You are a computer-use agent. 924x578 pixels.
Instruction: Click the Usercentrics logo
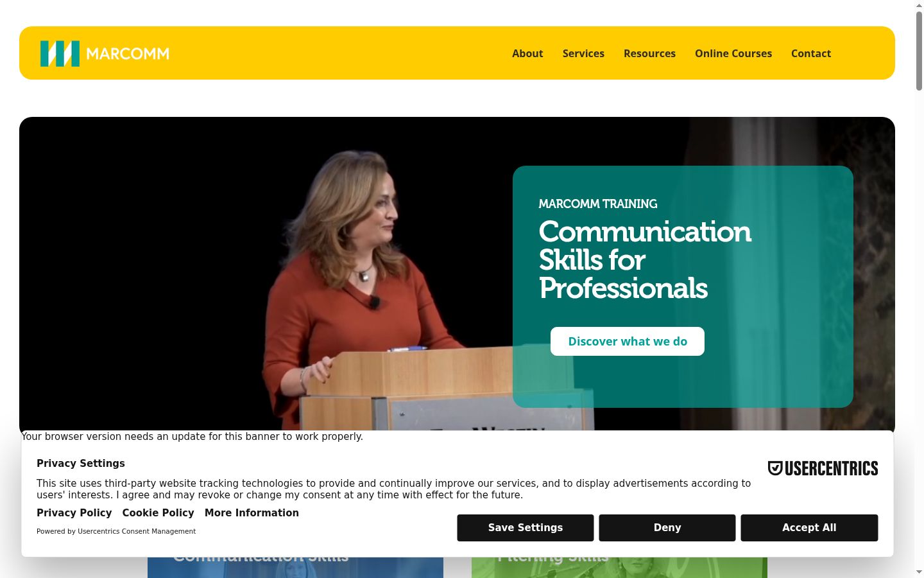823,468
